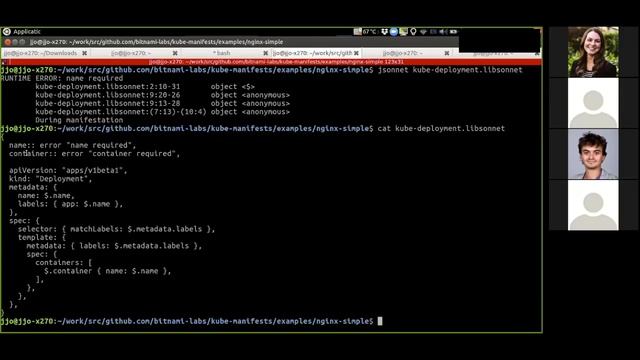Close the ~/work/src/gith terminal tab

(356, 53)
